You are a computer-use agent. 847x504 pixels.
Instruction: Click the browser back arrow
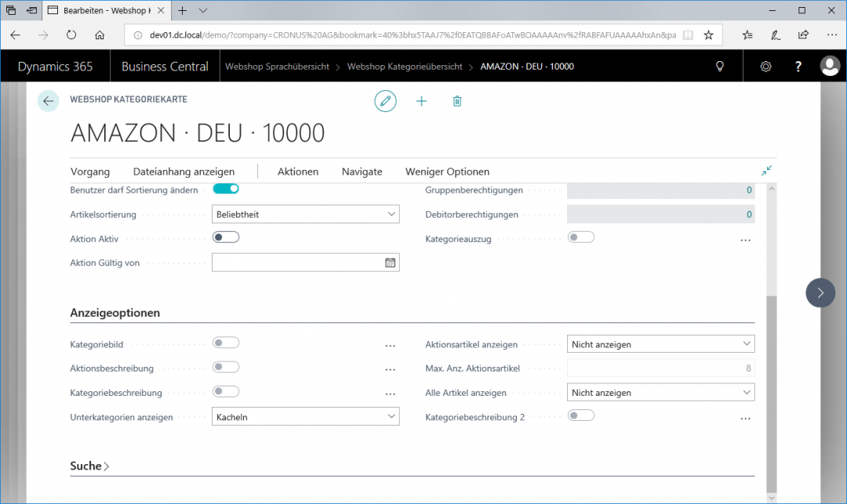tap(15, 35)
